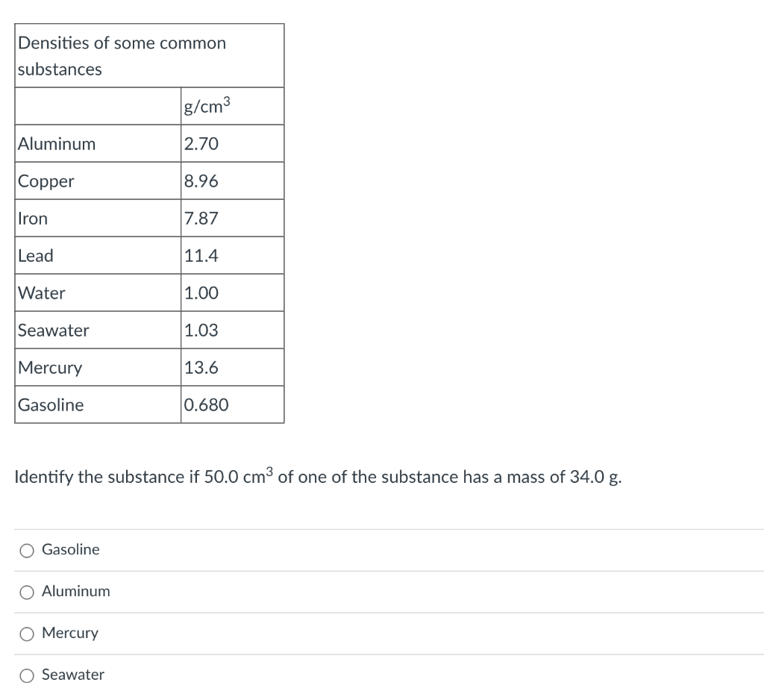Select the Aluminum radio button
This screenshot has height=700, width=764.
click(26, 592)
